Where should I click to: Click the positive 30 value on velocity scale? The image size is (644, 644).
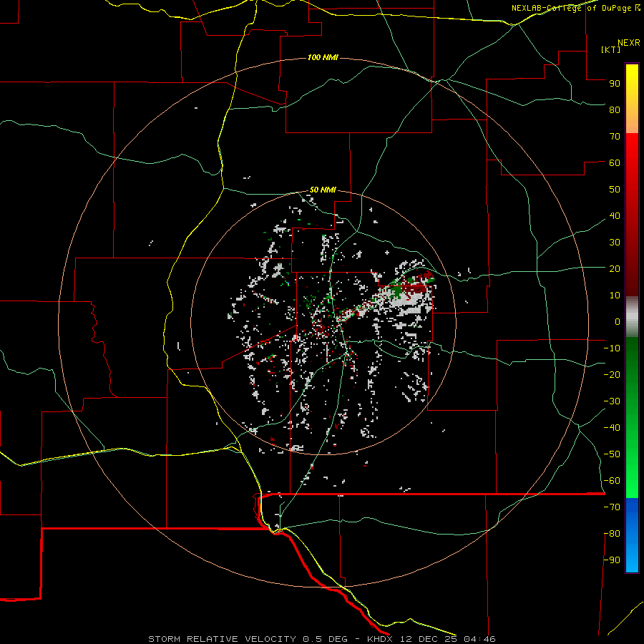pos(615,243)
